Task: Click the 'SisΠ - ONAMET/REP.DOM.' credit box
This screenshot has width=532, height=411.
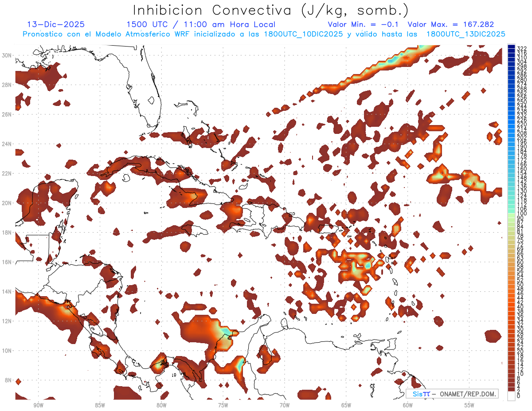Action: pos(452,394)
